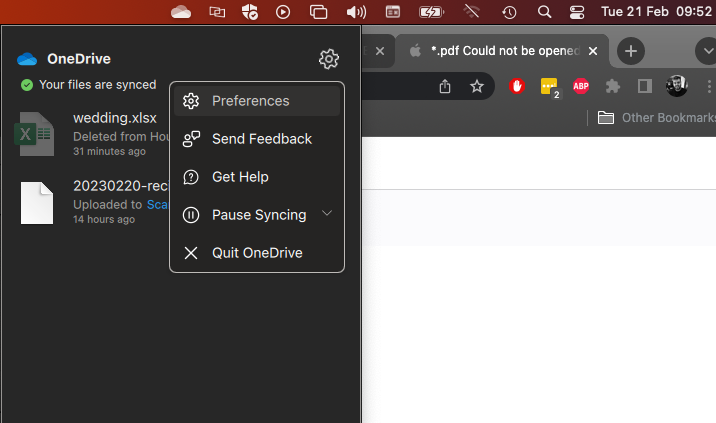
Task: Click the share page icon in address bar
Action: [x=445, y=86]
